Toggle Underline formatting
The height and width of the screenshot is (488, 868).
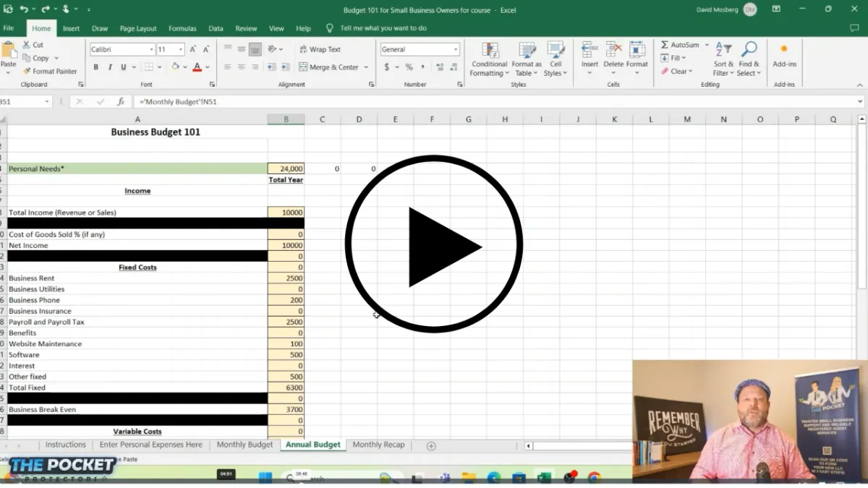click(124, 67)
